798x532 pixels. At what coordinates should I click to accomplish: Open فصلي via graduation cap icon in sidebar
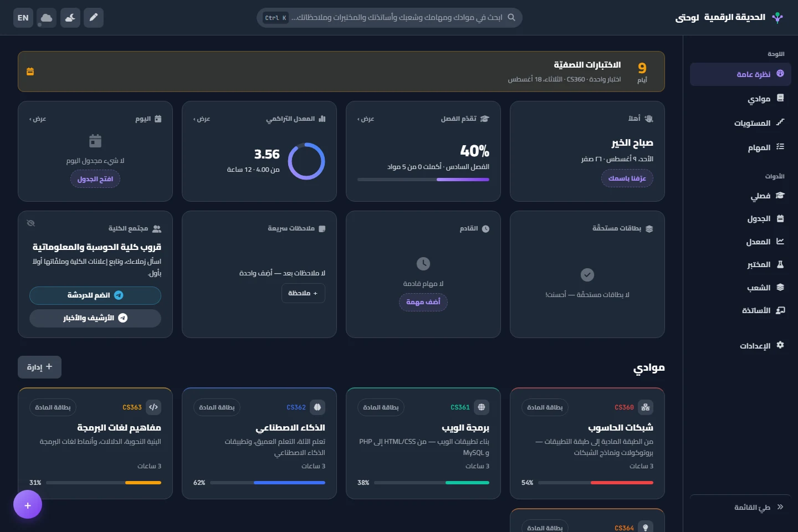coord(780,196)
